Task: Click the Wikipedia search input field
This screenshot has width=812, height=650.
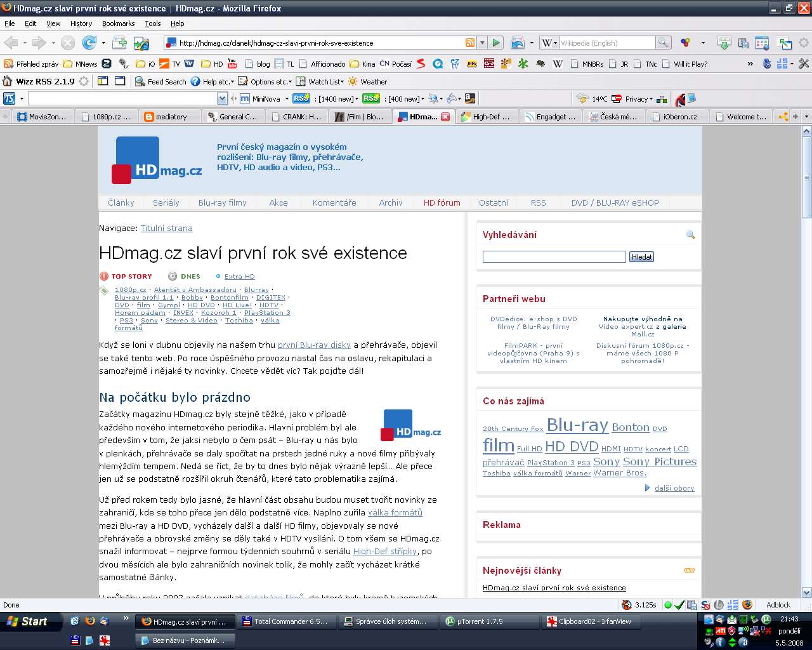Action: [x=606, y=43]
